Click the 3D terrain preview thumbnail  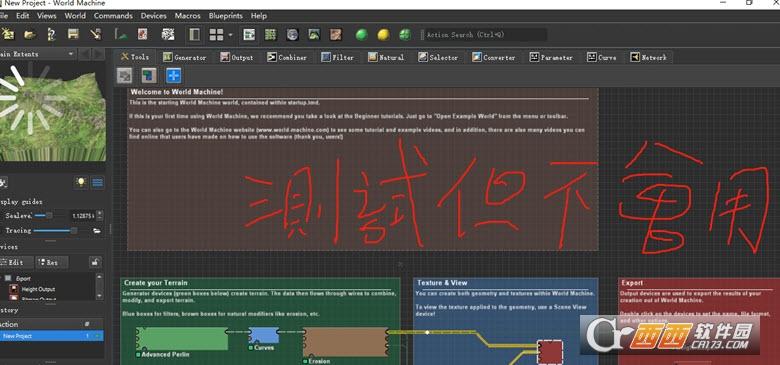(x=52, y=112)
